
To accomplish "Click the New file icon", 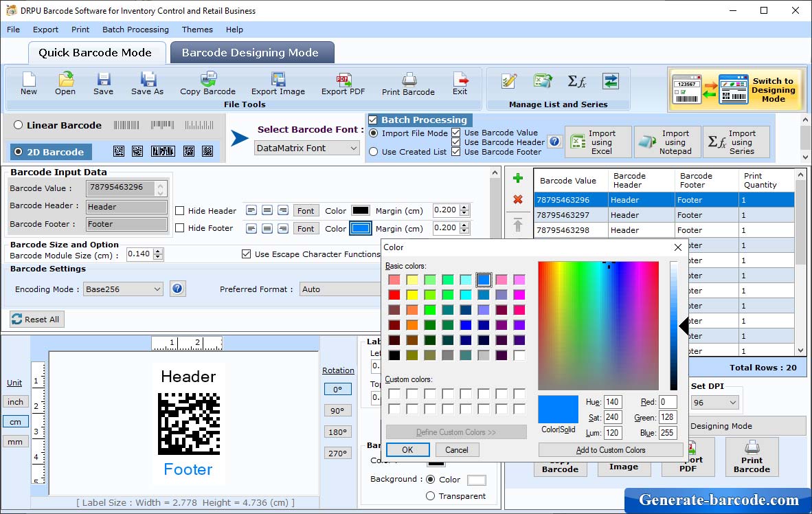I will (x=28, y=83).
